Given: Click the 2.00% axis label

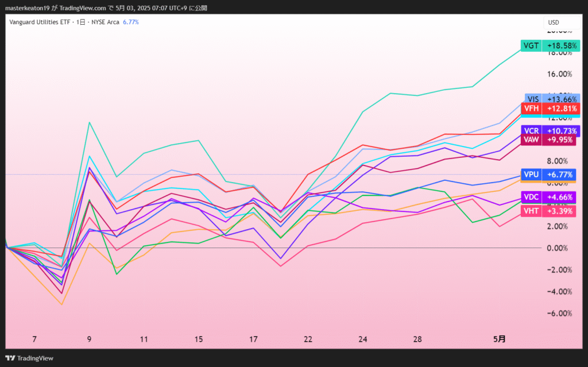Looking at the screenshot, I should [557, 226].
